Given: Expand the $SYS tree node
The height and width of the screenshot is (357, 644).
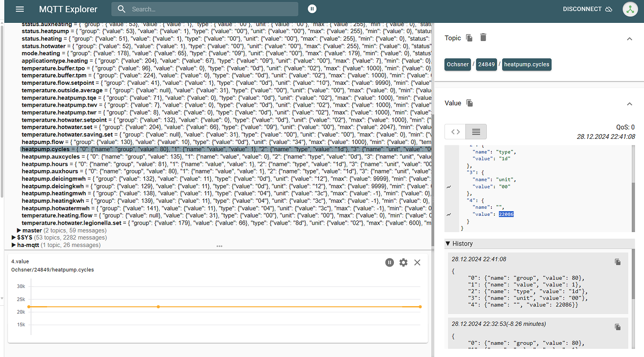Looking at the screenshot, I should pyautogui.click(x=14, y=238).
